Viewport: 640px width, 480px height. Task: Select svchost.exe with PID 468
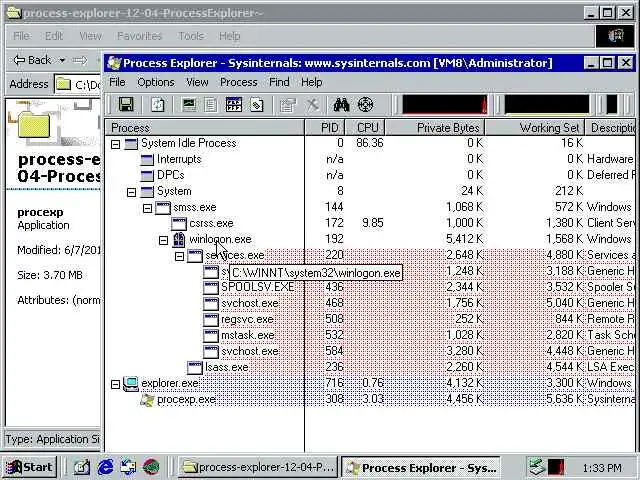pos(370,303)
